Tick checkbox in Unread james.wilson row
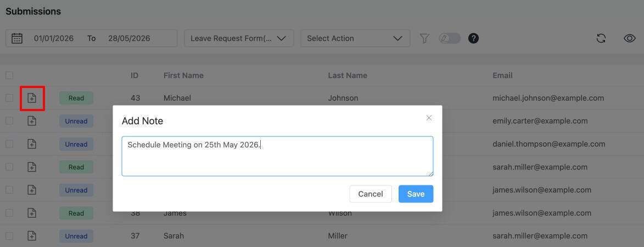644x247 pixels. 9,190
